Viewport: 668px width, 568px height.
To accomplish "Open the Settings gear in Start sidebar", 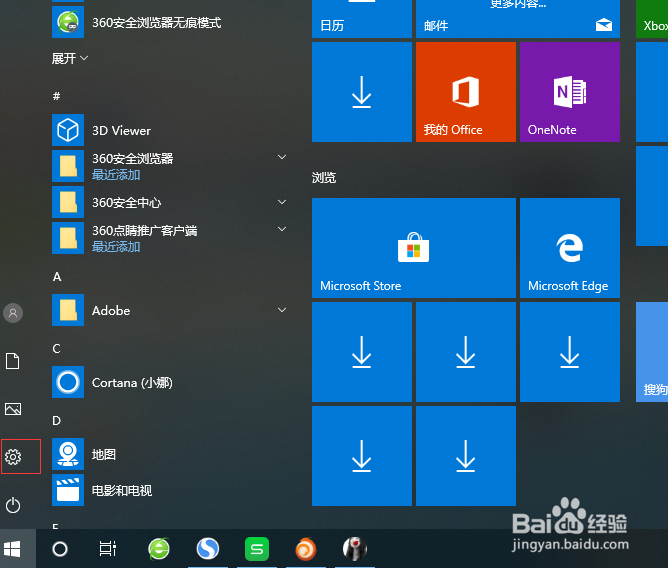I will pyautogui.click(x=13, y=457).
